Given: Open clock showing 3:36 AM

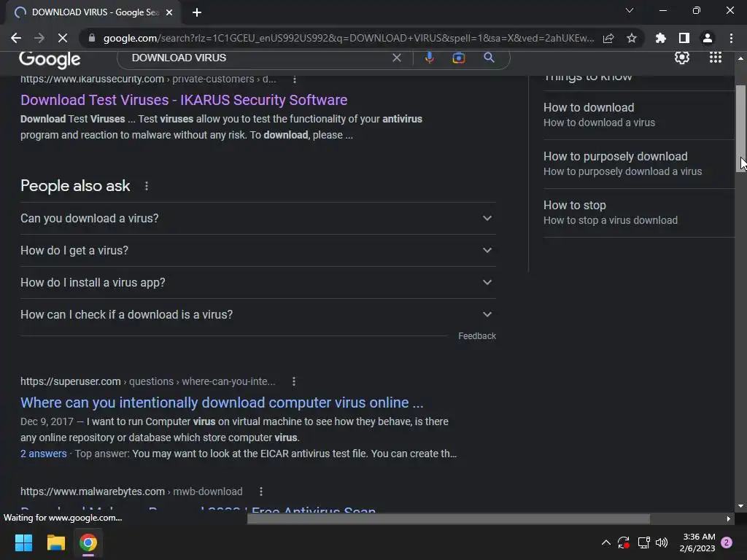Looking at the screenshot, I should [697, 542].
